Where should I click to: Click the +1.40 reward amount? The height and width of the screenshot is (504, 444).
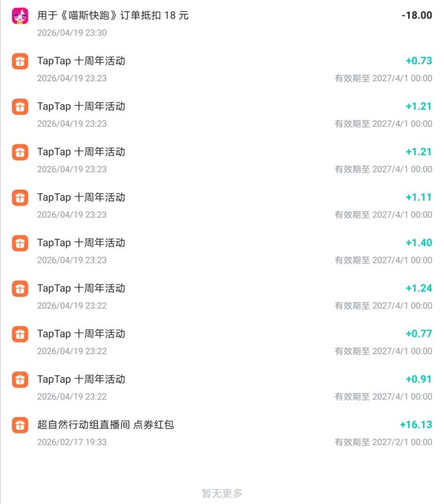tap(419, 243)
